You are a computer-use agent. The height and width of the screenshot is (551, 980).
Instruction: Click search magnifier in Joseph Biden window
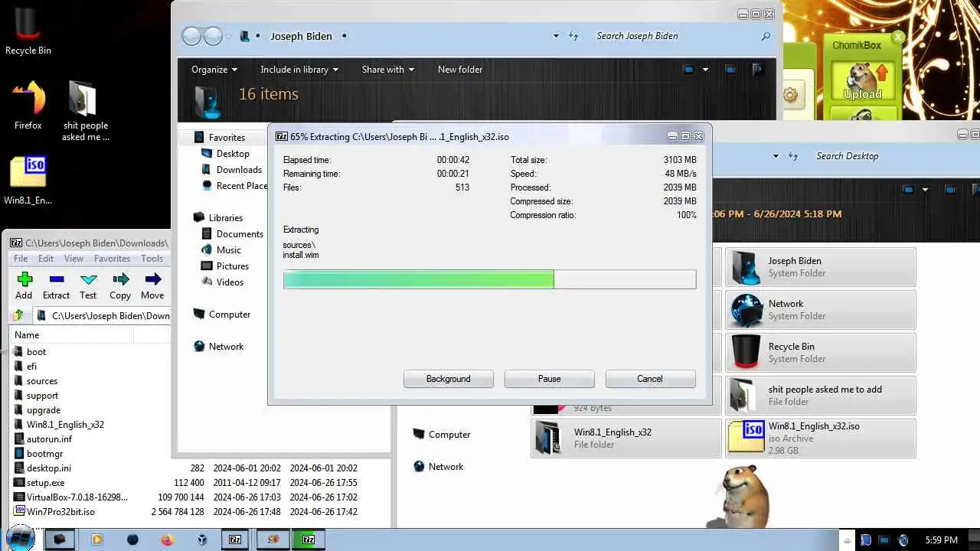pyautogui.click(x=766, y=36)
